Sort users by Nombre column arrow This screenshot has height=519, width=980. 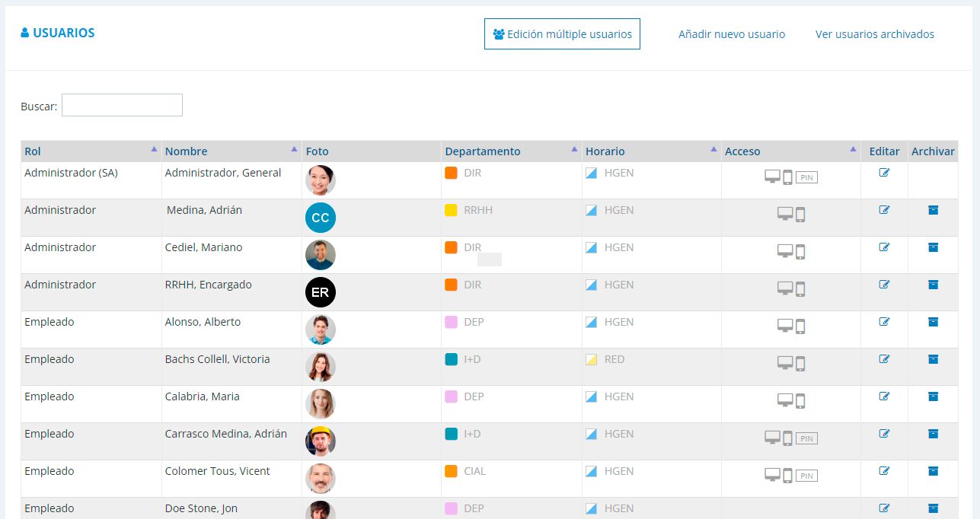[x=294, y=149]
